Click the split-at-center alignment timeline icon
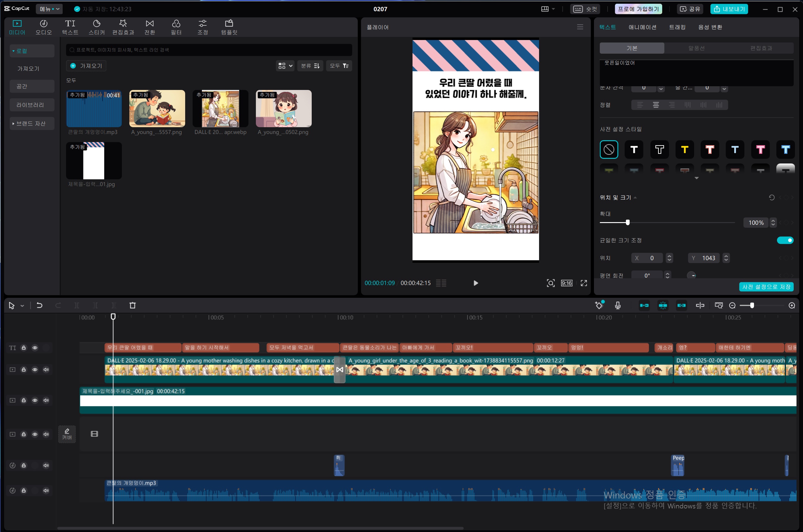This screenshot has height=532, width=803. [700, 305]
